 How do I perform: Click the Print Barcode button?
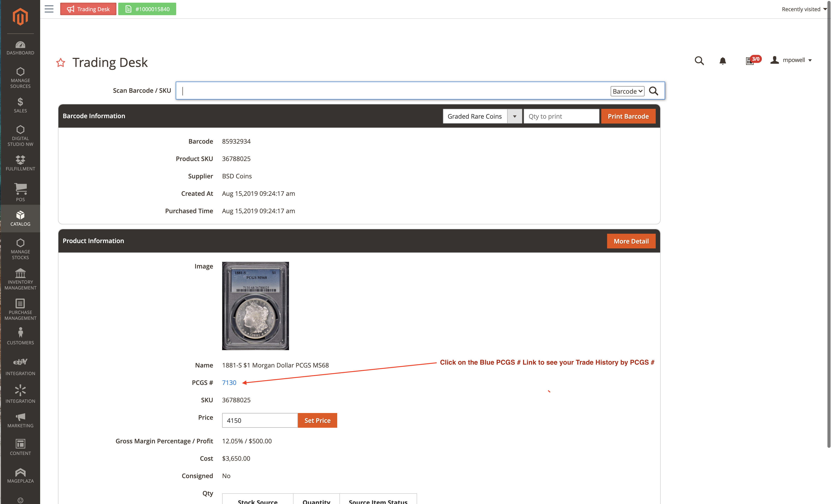pyautogui.click(x=628, y=116)
